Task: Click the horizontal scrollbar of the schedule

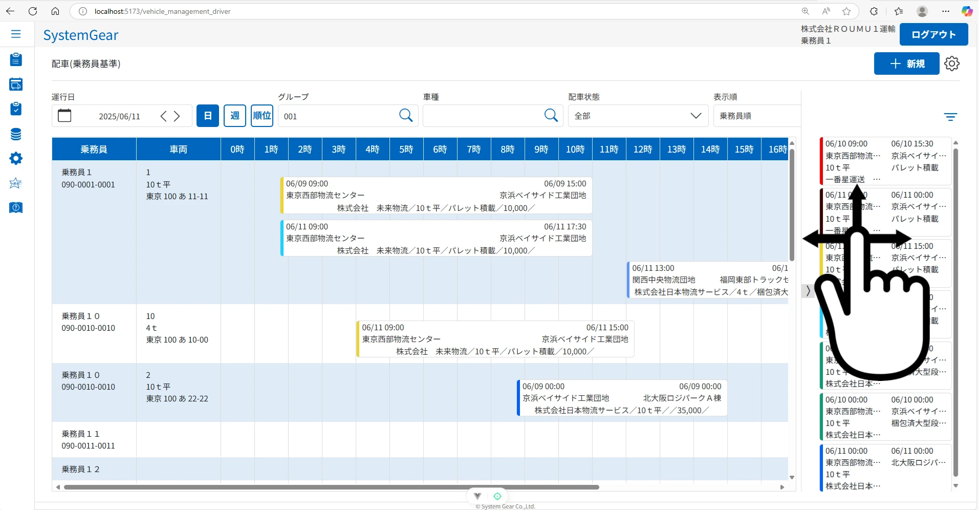Action: [331, 487]
